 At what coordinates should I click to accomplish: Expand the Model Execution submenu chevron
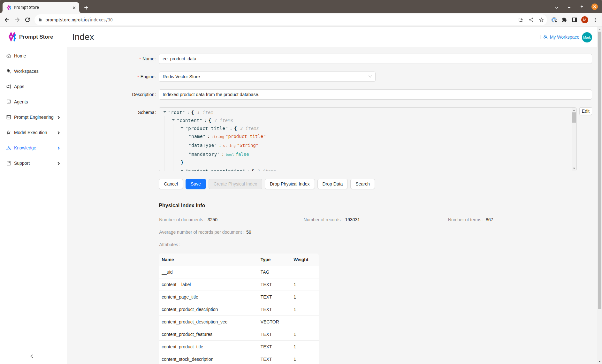59,133
